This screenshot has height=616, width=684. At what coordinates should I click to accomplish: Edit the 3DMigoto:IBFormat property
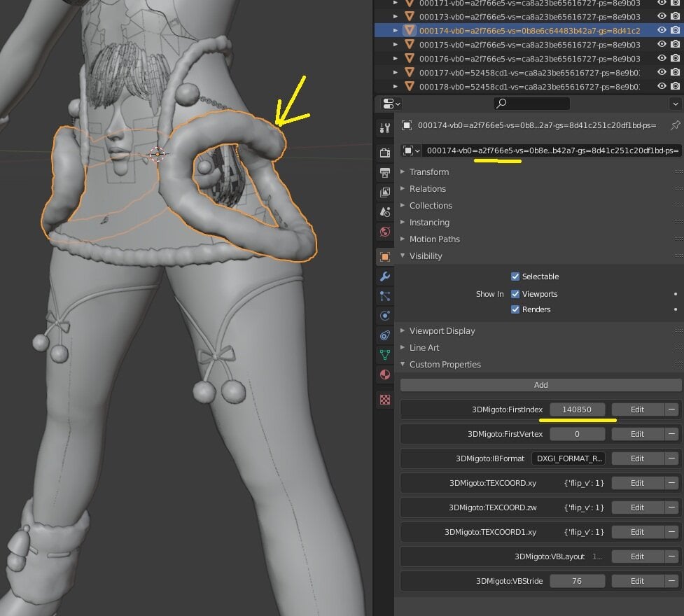click(637, 458)
